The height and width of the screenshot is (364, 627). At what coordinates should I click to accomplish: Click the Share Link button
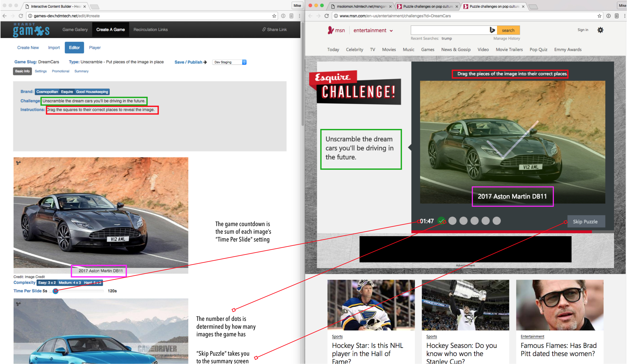[274, 30]
